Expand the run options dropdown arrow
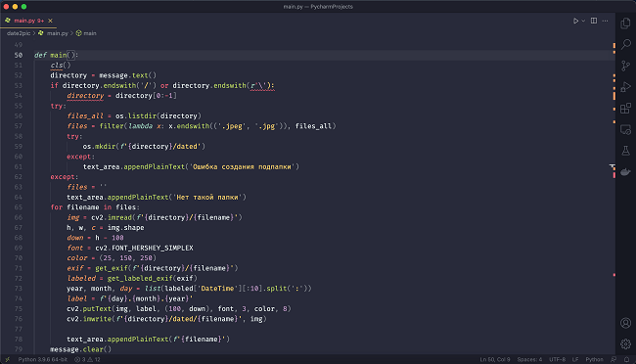Image resolution: width=636 pixels, height=364 pixels. 583,21
